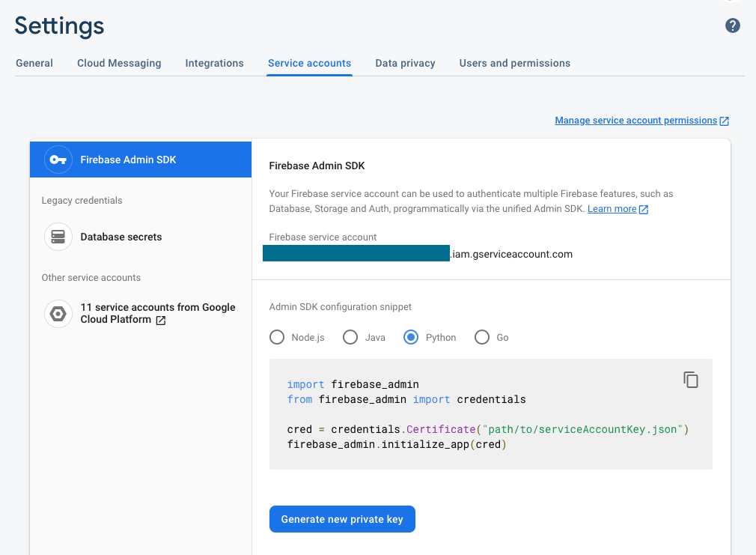756x555 pixels.
Task: Select the Service accounts tab
Action: tap(310, 63)
